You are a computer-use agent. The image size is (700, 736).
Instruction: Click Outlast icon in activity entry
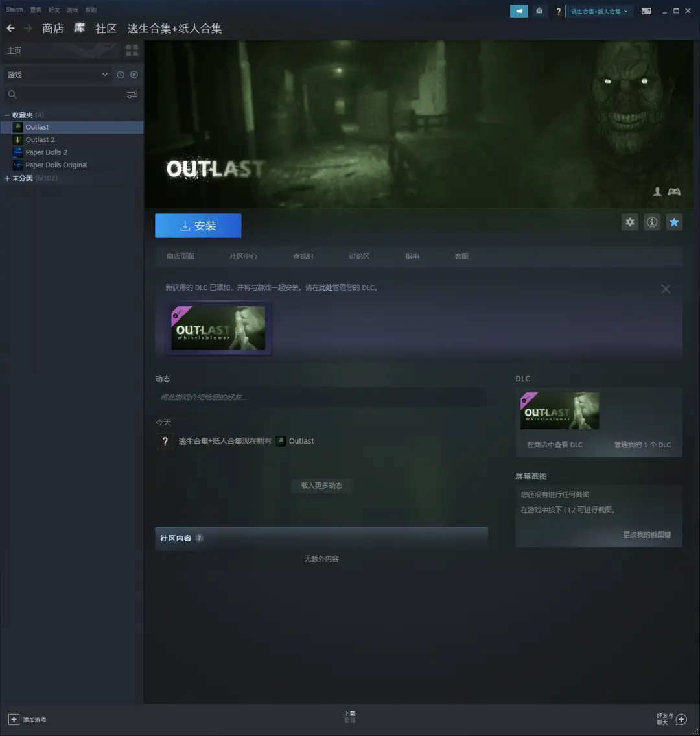(x=281, y=441)
